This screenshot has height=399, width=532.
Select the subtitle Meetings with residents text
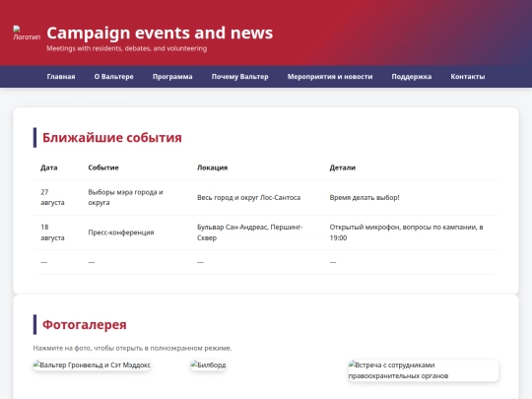tap(126, 48)
